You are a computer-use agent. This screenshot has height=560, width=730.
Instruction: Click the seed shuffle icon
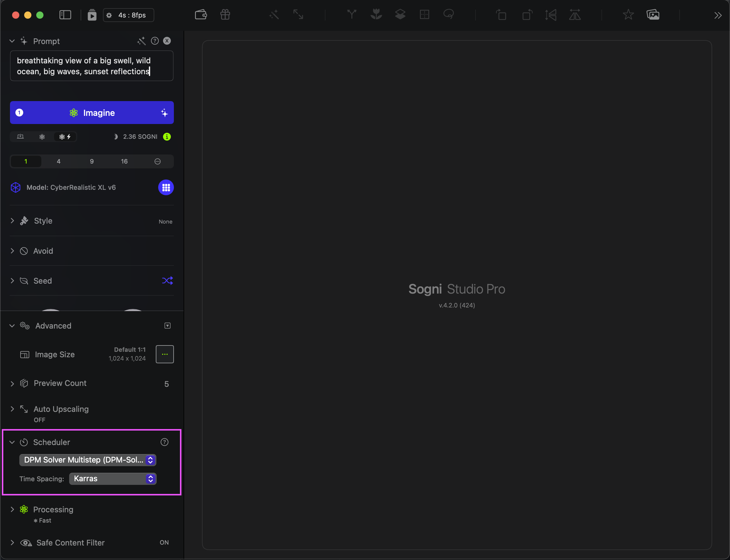click(167, 281)
